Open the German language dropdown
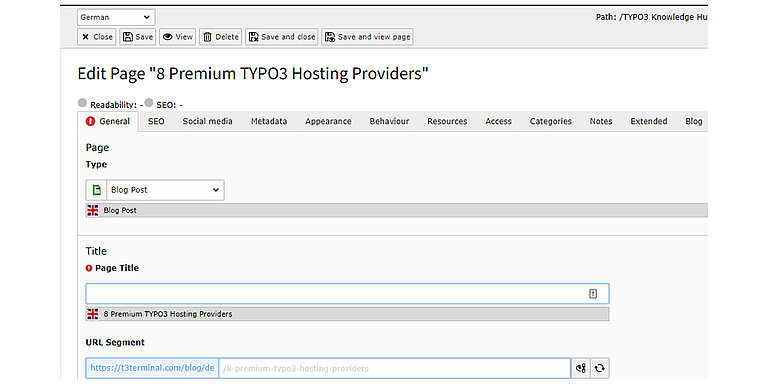 [116, 17]
